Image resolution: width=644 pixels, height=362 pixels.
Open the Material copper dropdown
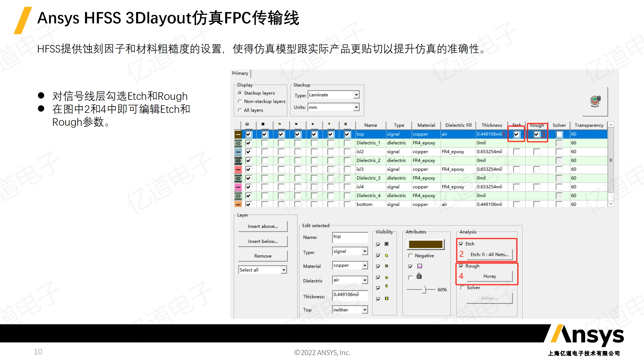pyautogui.click(x=365, y=265)
